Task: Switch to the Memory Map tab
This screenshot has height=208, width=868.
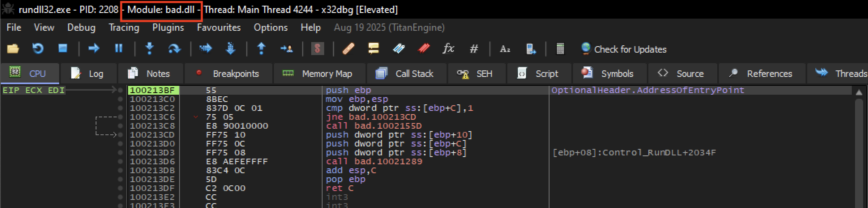Action: click(319, 73)
